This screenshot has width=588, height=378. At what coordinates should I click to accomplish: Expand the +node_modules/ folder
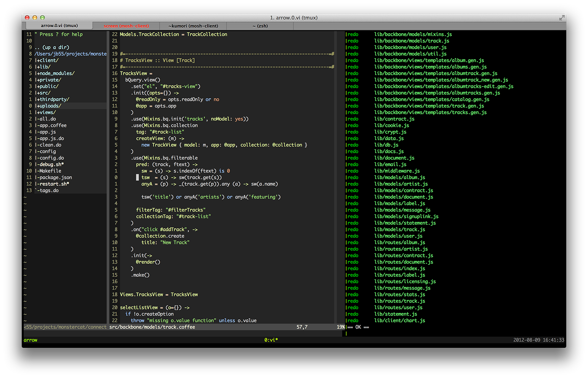click(55, 73)
